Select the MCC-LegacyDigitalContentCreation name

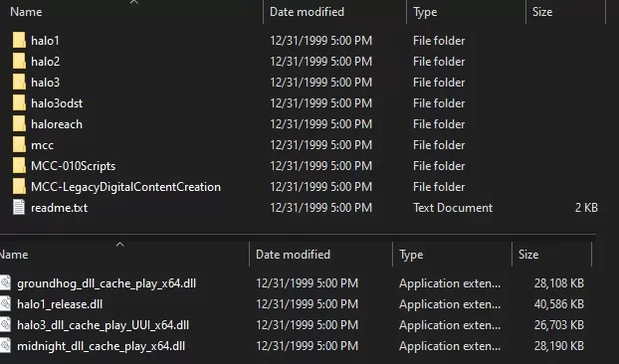tap(125, 187)
